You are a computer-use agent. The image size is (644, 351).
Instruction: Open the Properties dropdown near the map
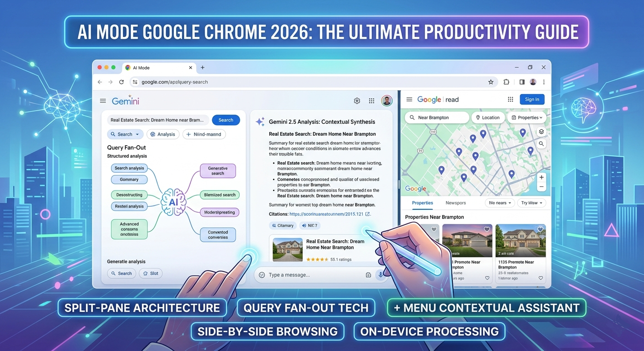coord(526,117)
